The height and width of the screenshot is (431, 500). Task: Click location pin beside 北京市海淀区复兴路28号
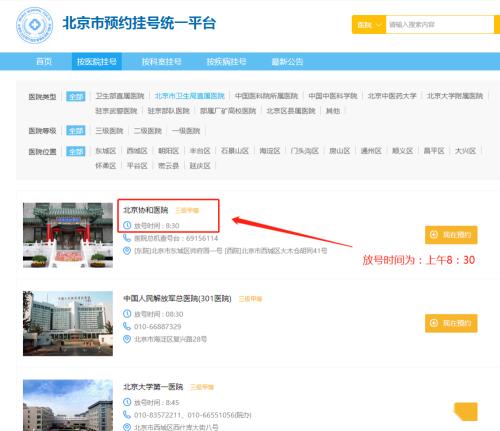(127, 339)
